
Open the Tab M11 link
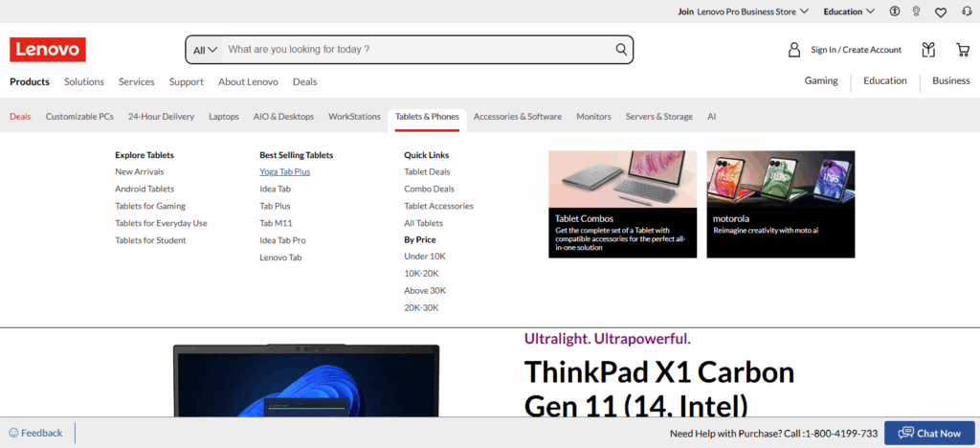[x=277, y=223]
